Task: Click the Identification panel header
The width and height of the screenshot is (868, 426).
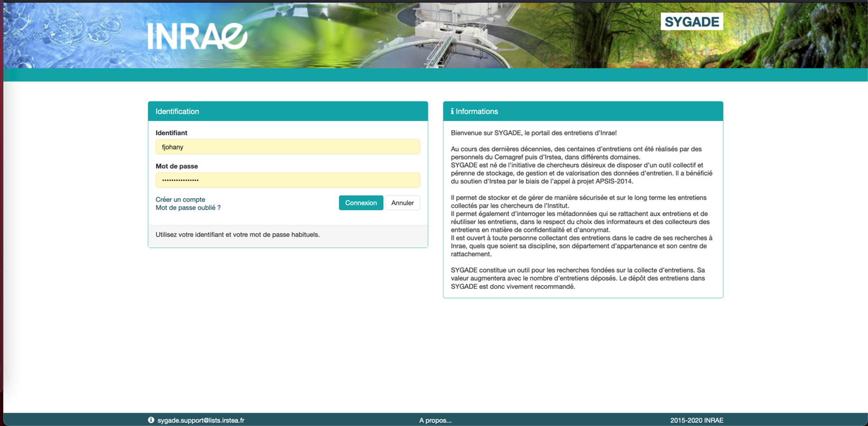Action: click(287, 111)
